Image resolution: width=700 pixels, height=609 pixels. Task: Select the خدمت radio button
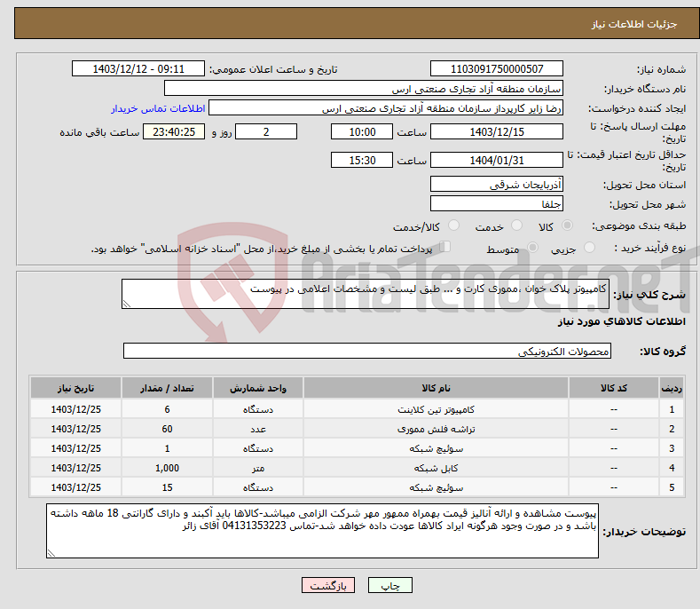pyautogui.click(x=516, y=225)
